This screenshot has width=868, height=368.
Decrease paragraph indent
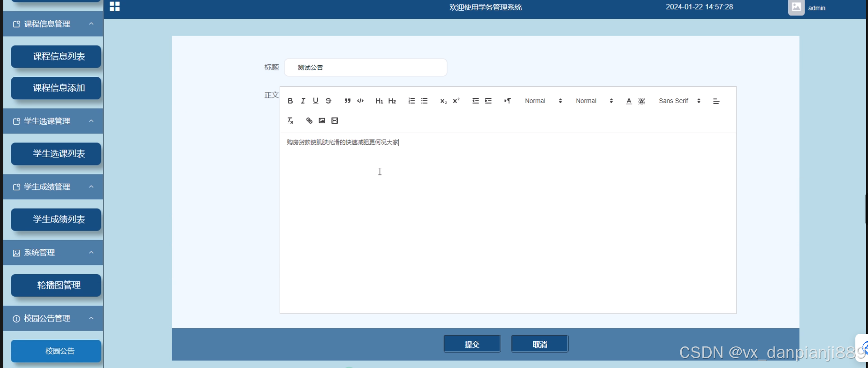coord(475,101)
